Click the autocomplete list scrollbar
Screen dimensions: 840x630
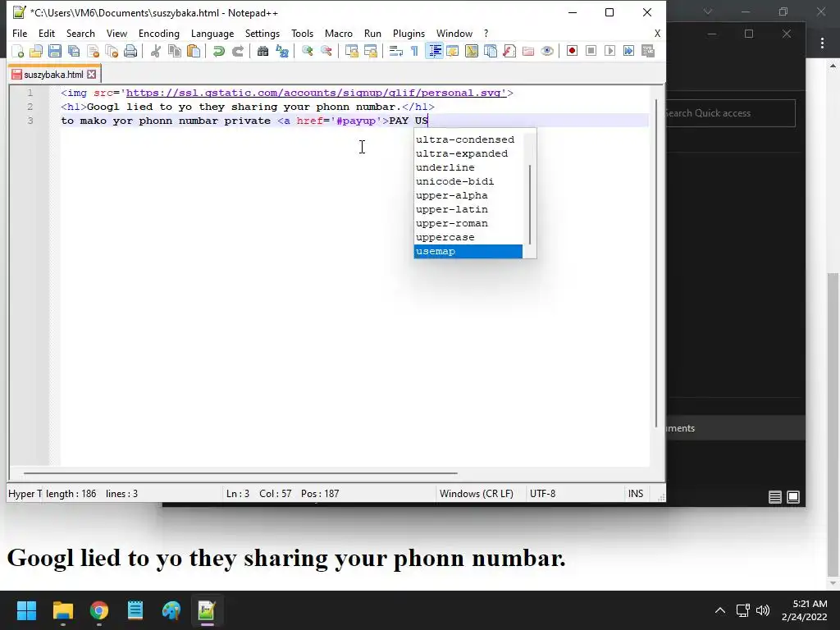(530, 203)
